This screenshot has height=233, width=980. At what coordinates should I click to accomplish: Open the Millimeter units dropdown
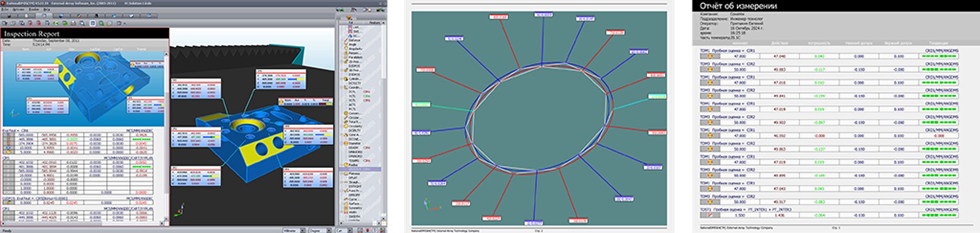coord(302,230)
